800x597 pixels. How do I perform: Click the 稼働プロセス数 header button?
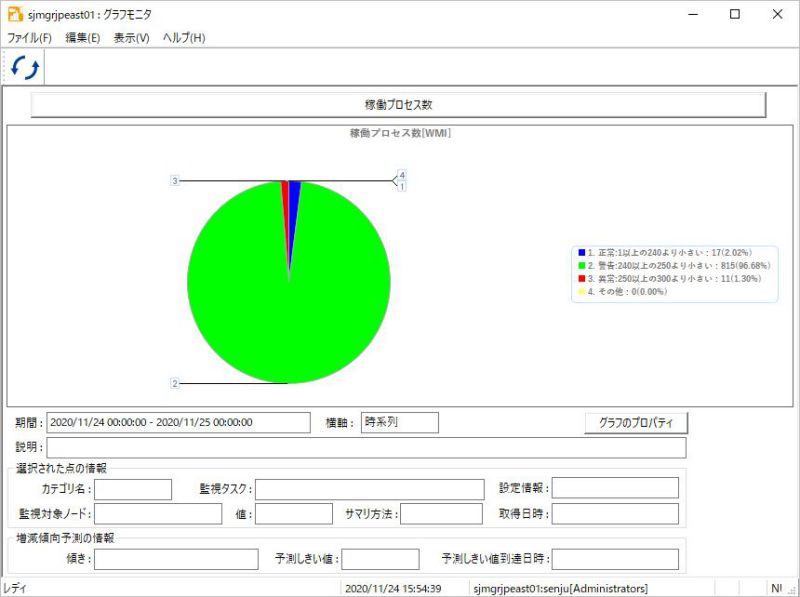[x=398, y=105]
